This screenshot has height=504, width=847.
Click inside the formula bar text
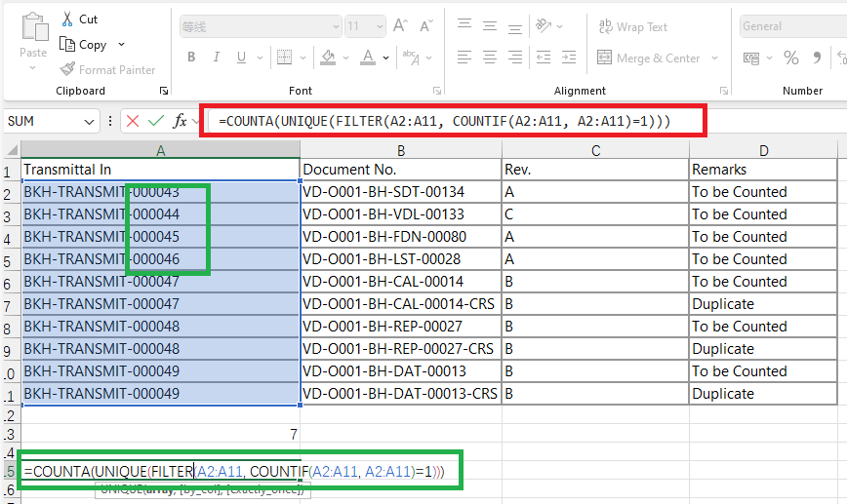(445, 121)
